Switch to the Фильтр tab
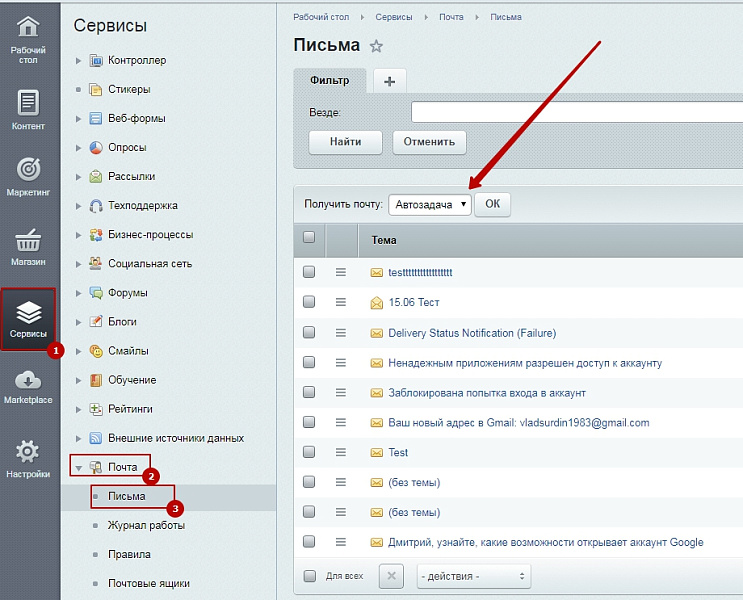Image resolution: width=743 pixels, height=600 pixels. (330, 80)
